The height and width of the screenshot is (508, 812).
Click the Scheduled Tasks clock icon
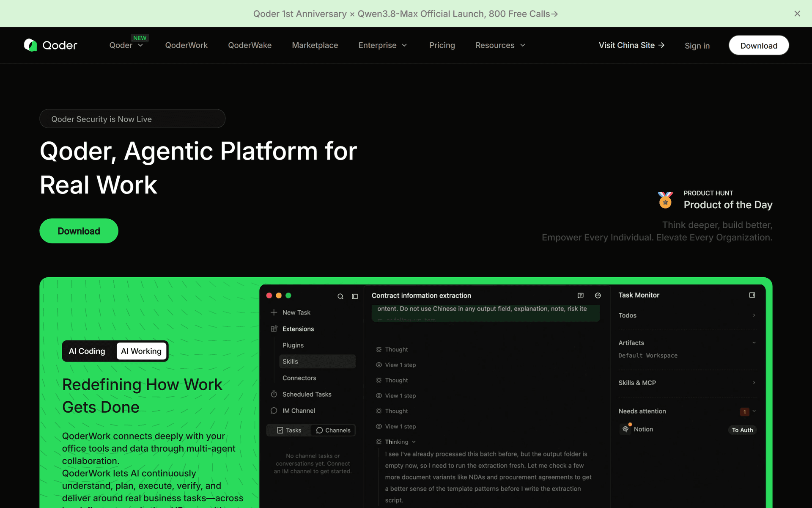click(x=274, y=394)
